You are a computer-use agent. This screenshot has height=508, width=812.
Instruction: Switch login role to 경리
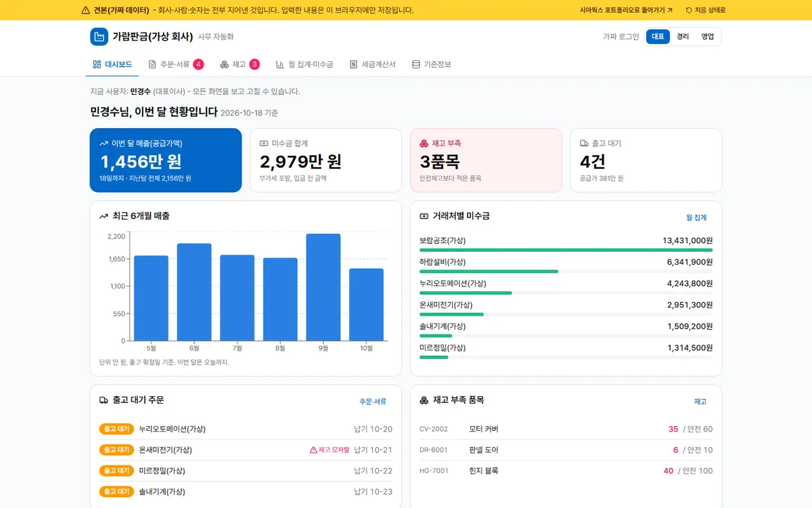tap(683, 37)
